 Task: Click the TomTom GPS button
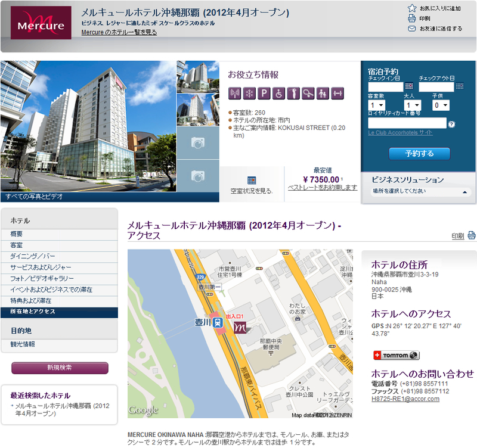click(x=397, y=355)
